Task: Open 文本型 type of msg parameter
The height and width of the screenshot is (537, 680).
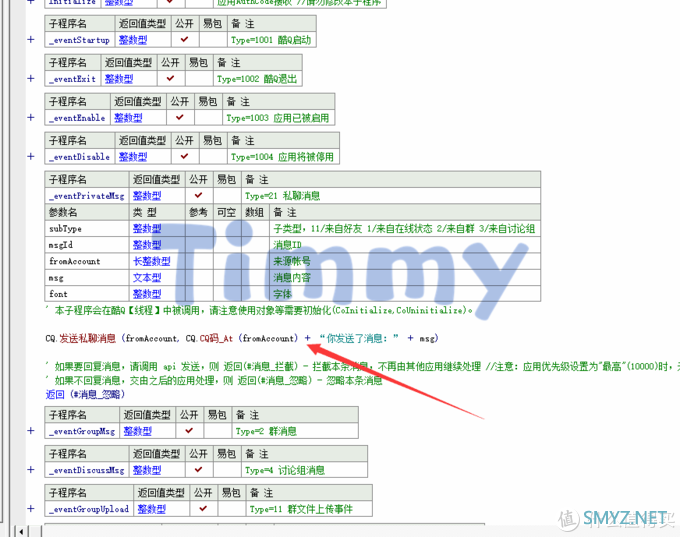Action: (x=147, y=278)
